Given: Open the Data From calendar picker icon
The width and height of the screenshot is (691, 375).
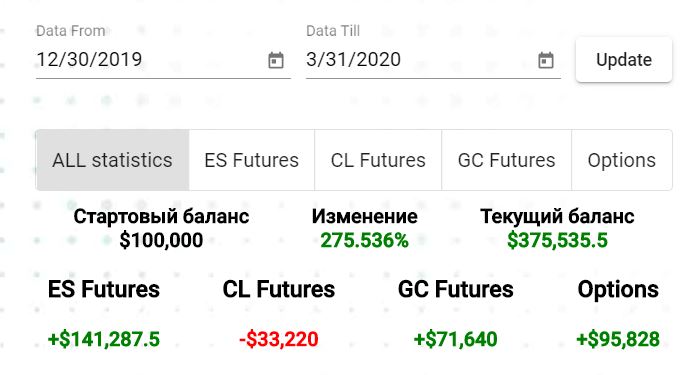Looking at the screenshot, I should (276, 60).
